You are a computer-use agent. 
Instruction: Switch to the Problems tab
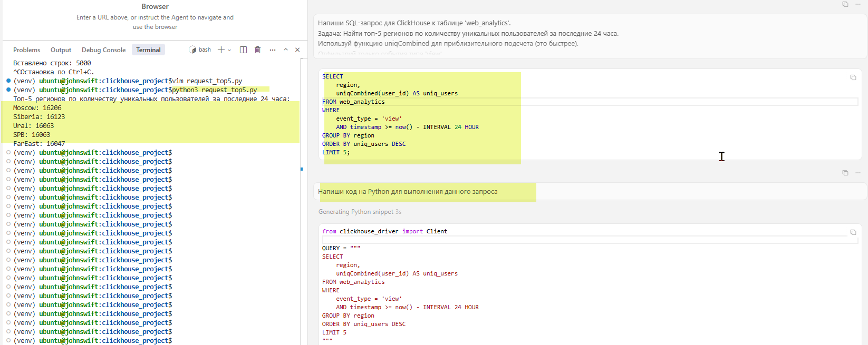[26, 50]
